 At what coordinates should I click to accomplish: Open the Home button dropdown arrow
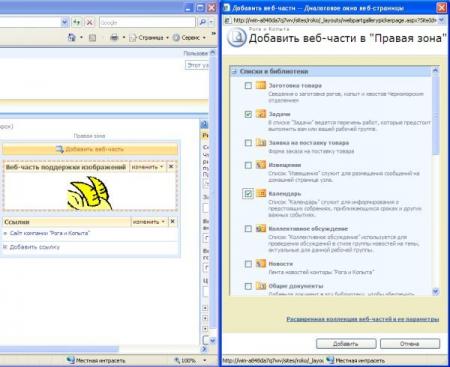[81, 37]
